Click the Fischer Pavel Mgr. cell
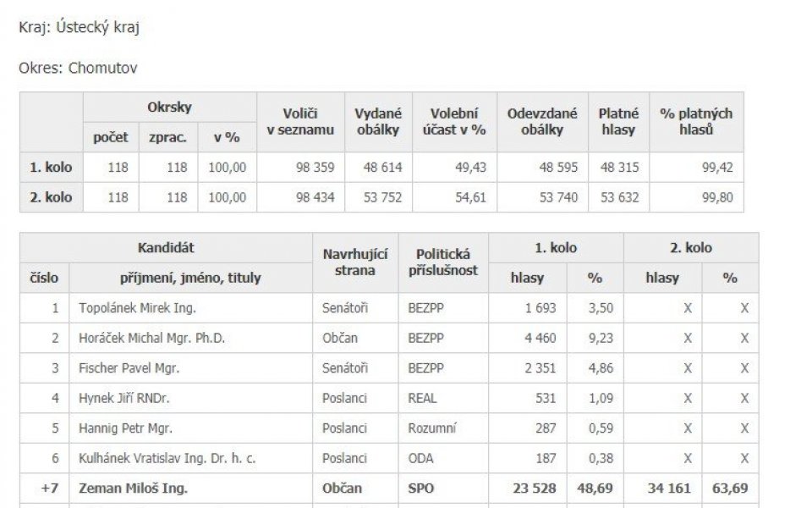812x508 pixels. (129, 368)
